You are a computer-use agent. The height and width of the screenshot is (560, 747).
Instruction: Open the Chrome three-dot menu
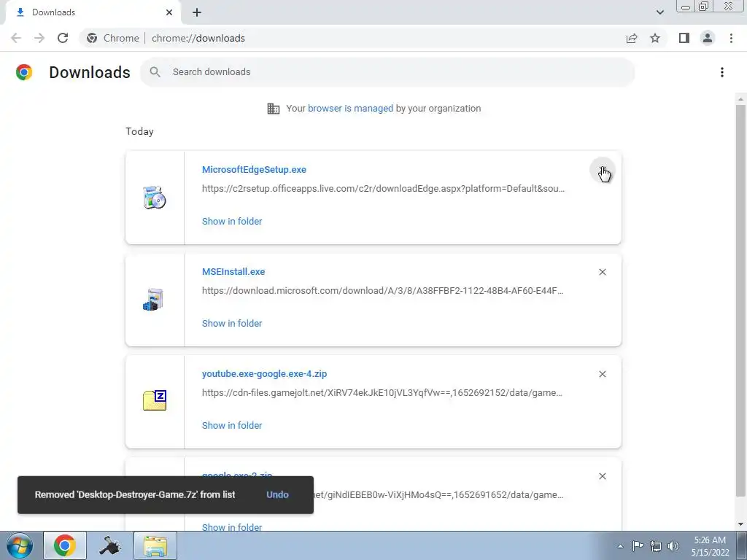click(731, 38)
